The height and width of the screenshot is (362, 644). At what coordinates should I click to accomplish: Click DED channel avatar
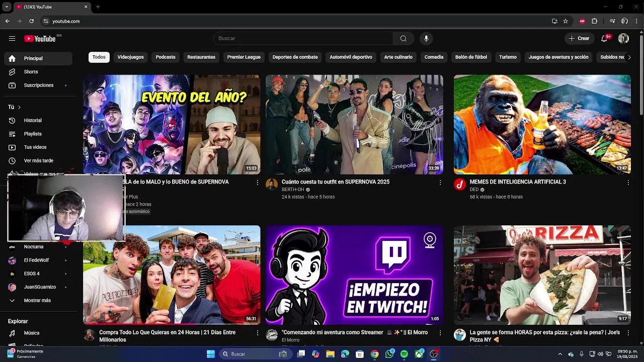[x=460, y=184]
